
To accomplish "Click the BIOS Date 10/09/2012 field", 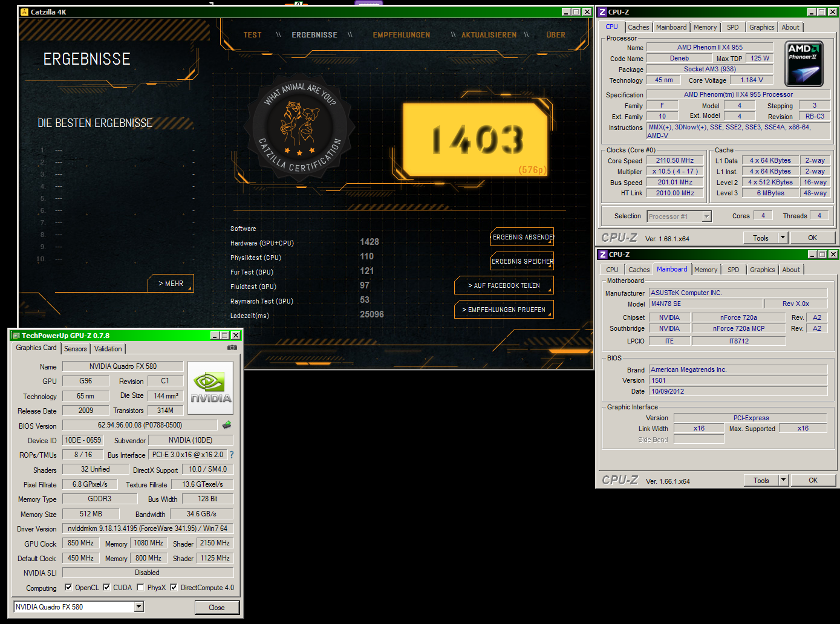I will coord(738,391).
